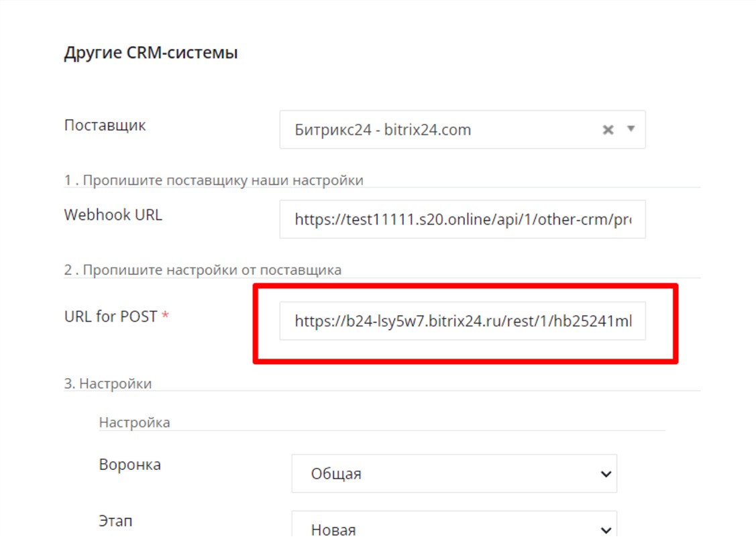Click the Настройка subsection header

point(135,423)
